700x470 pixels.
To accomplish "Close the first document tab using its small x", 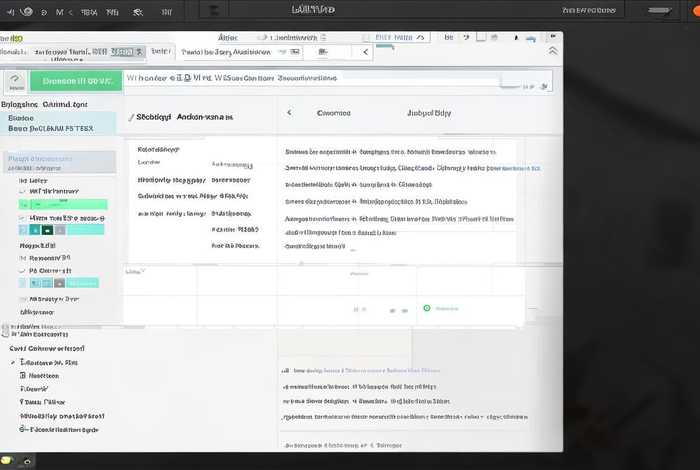I will tap(139, 52).
